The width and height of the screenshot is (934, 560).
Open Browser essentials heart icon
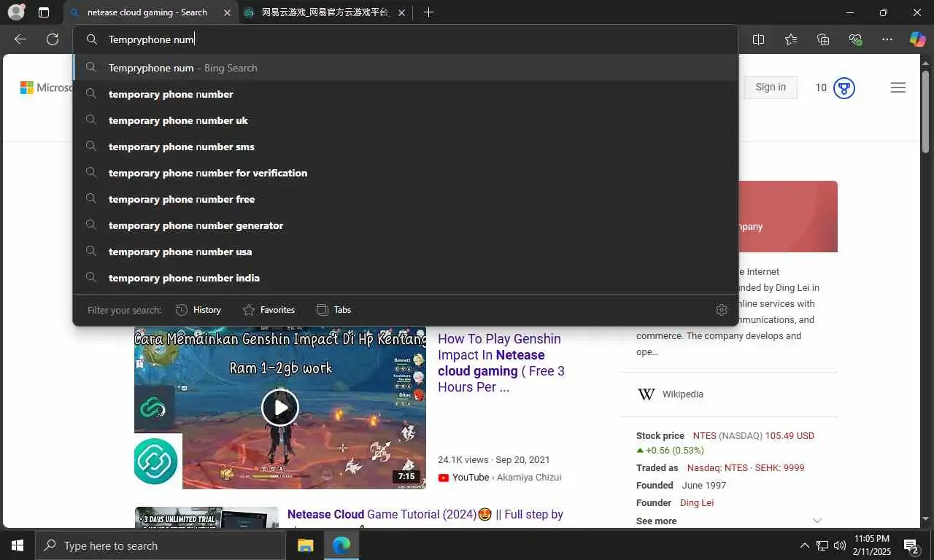pos(855,39)
